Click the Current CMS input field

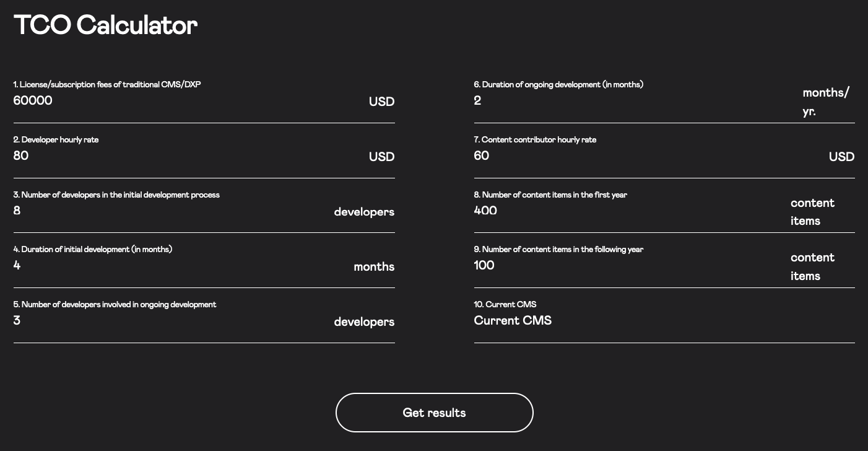664,321
